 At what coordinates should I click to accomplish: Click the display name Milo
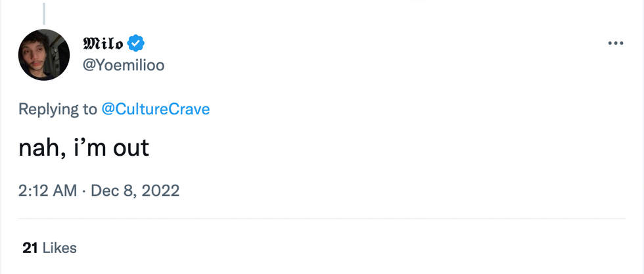[x=103, y=43]
